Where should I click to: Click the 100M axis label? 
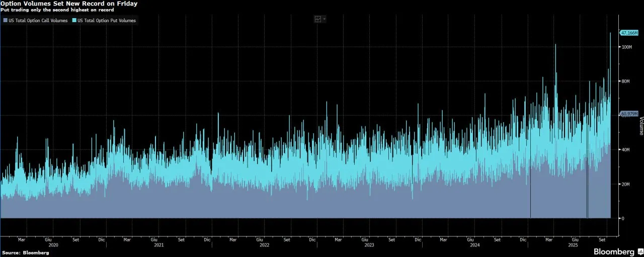tap(627, 47)
